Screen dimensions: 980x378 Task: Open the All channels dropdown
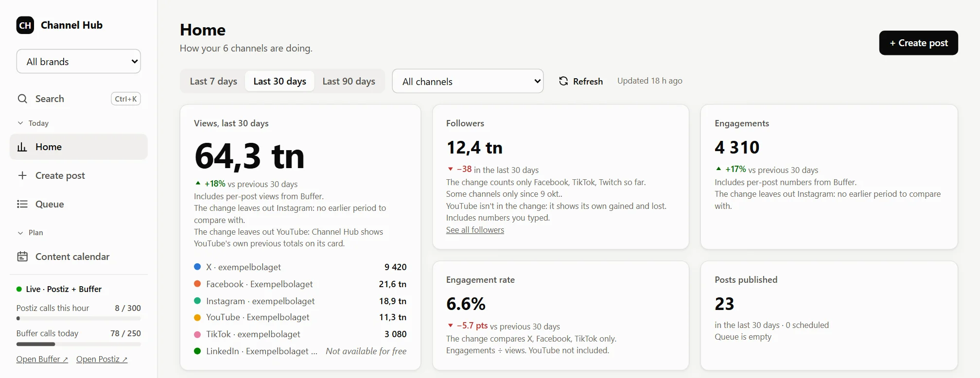pos(468,81)
